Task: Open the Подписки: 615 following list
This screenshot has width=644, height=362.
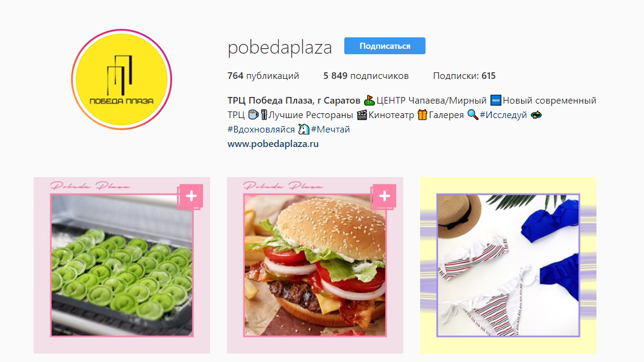Action: click(464, 76)
